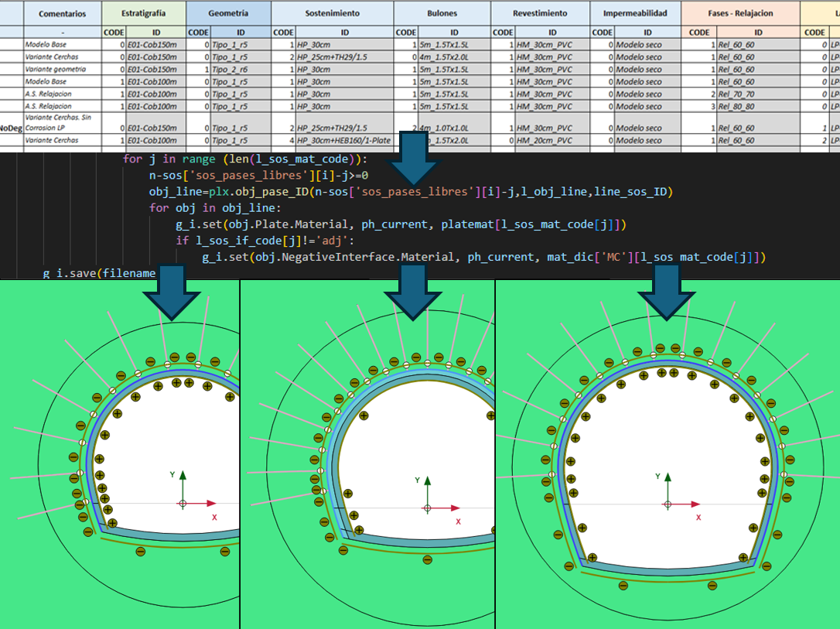The height and width of the screenshot is (629, 840).
Task: Click the E01-Cob150m cell for Modelo Base
Action: tap(152, 46)
